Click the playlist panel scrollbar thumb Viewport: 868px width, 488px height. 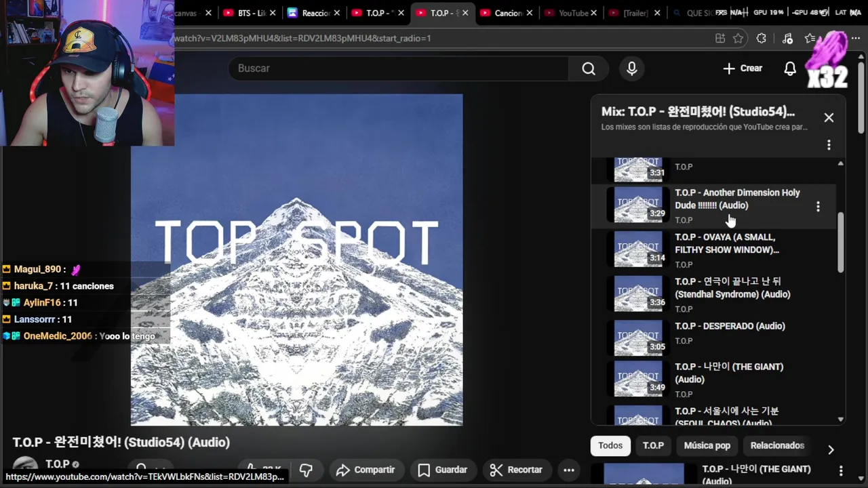point(841,243)
